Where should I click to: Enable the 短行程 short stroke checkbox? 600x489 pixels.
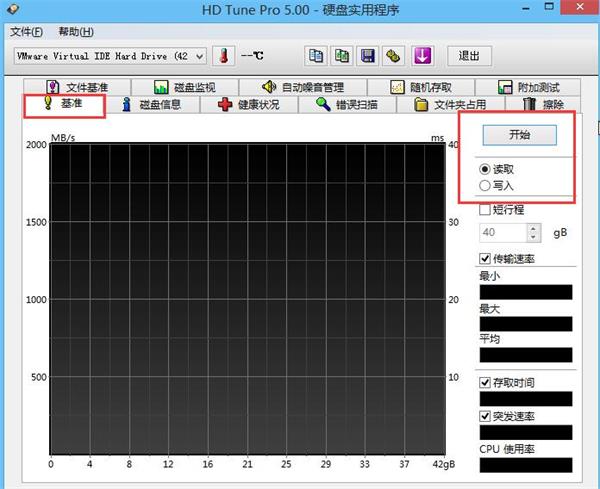coord(485,210)
